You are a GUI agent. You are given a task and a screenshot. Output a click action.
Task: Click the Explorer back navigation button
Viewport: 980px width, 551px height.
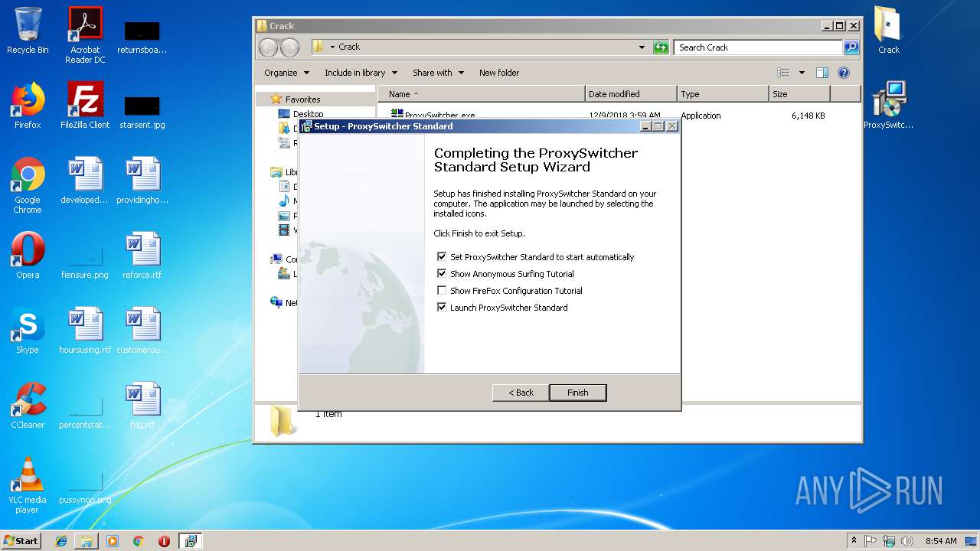(269, 47)
